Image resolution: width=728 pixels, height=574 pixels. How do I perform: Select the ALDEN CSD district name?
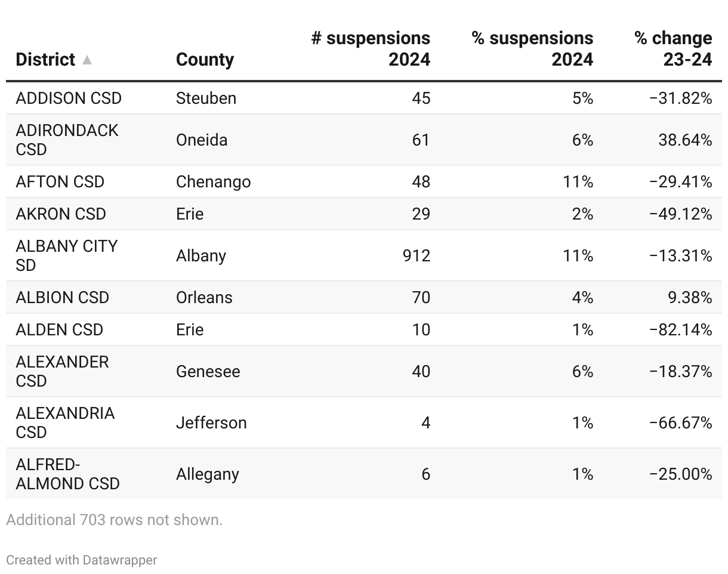pos(60,329)
